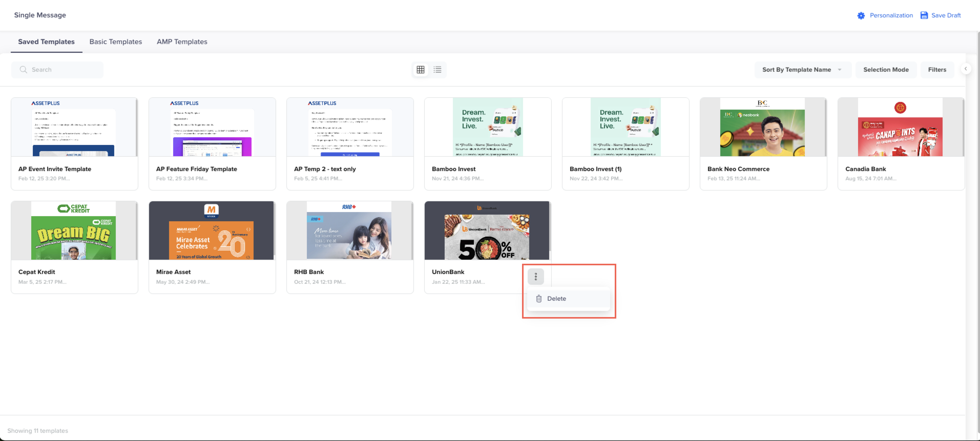Collapse the side panel chevron arrow

[966, 69]
